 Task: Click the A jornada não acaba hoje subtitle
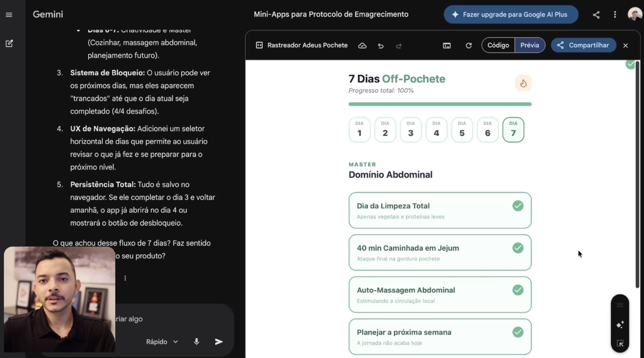click(x=389, y=343)
